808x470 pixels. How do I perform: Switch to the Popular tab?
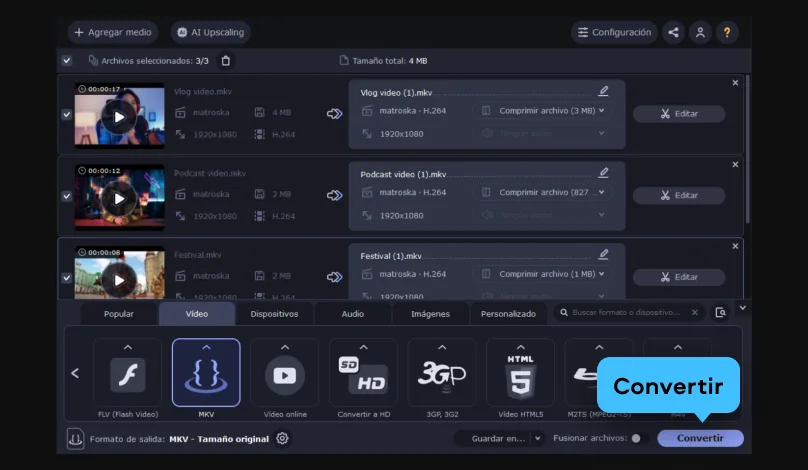pos(119,314)
